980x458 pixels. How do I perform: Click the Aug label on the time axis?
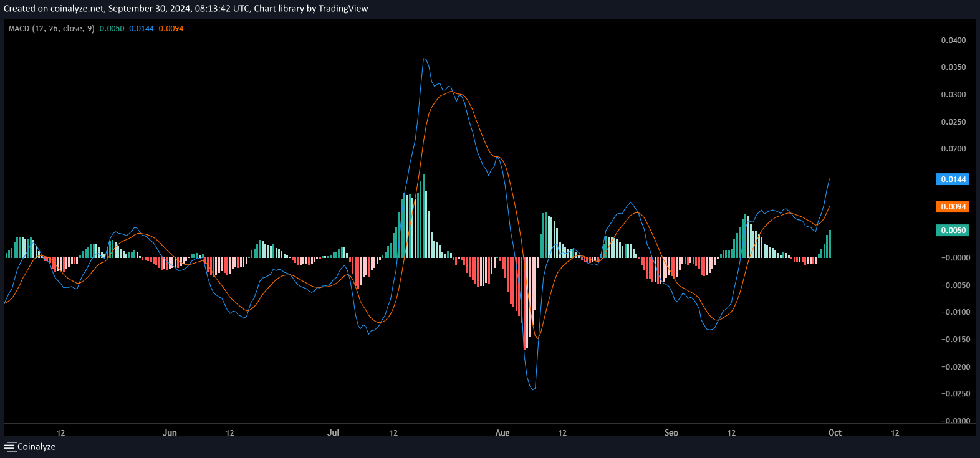(x=502, y=432)
